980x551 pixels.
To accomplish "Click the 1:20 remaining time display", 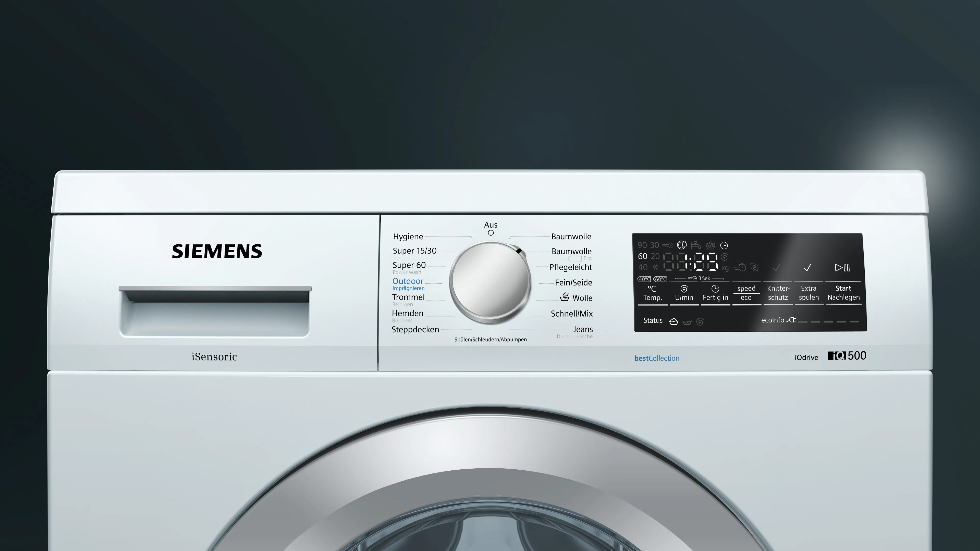I will pyautogui.click(x=691, y=262).
